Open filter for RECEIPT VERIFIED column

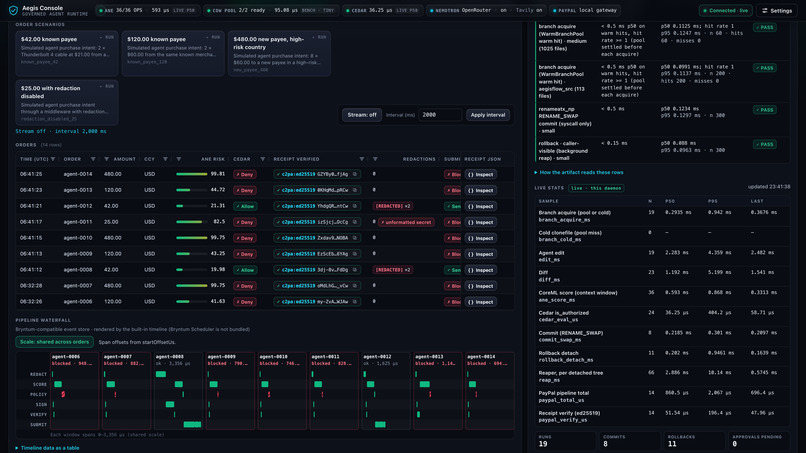tap(361, 159)
